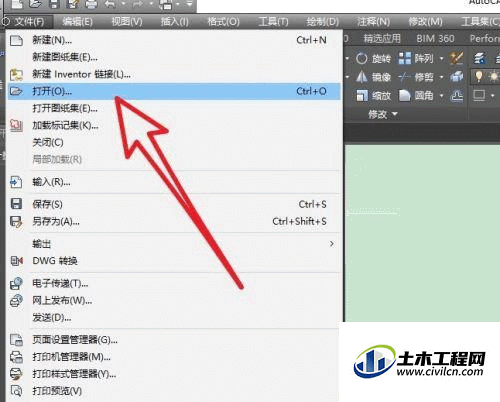Select the Scale (缩放) tool
The height and width of the screenshot is (402, 500).
[x=373, y=96]
